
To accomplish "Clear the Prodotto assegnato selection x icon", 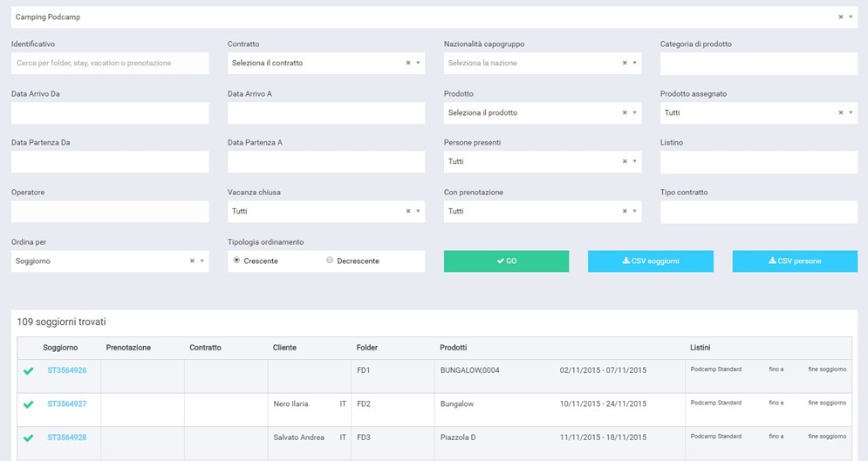I will 840,112.
